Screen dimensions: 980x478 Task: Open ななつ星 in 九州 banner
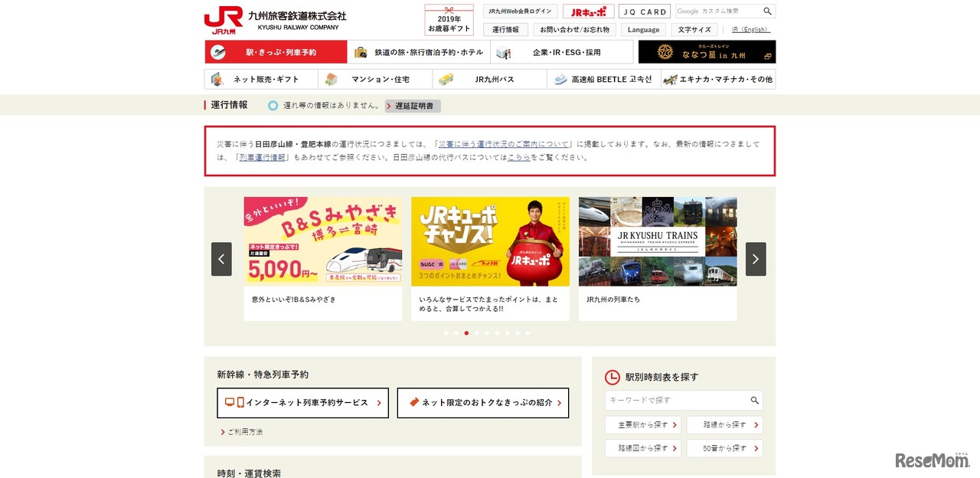tap(707, 52)
